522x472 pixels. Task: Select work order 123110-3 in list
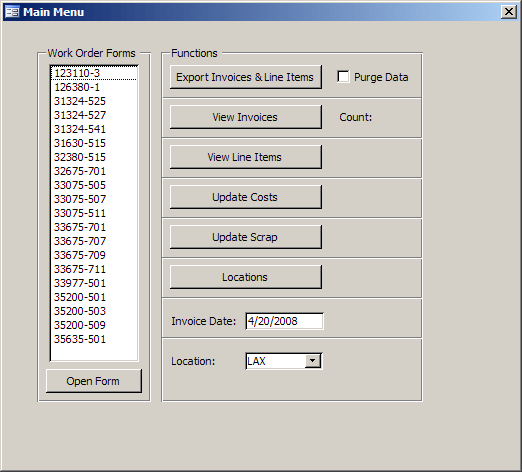(94, 73)
